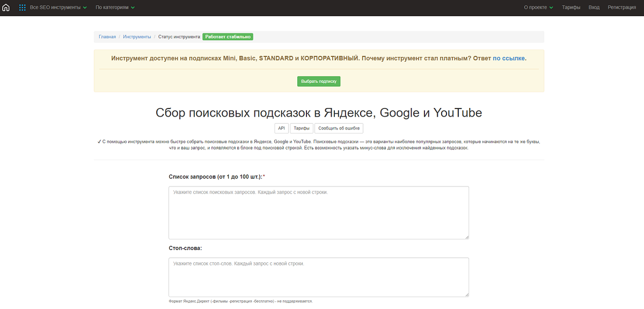Click the "API" button under the heading
The width and height of the screenshot is (644, 309).
[x=282, y=128]
